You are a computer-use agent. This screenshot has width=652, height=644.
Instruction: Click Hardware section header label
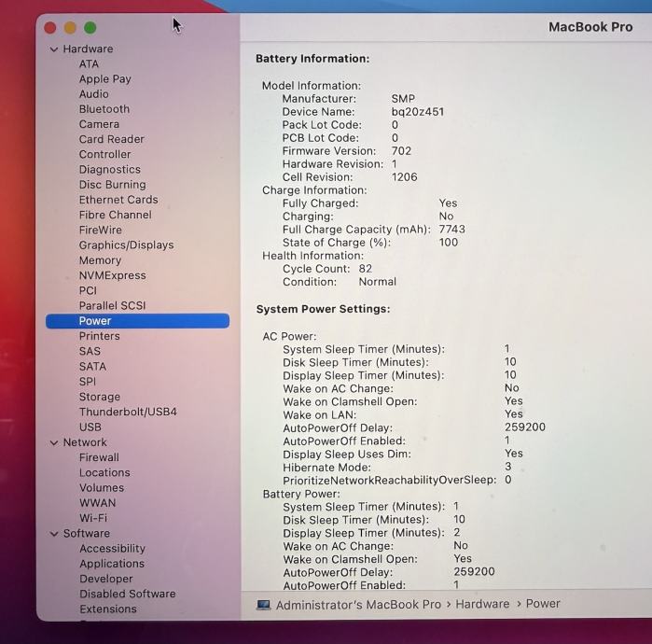(89, 49)
